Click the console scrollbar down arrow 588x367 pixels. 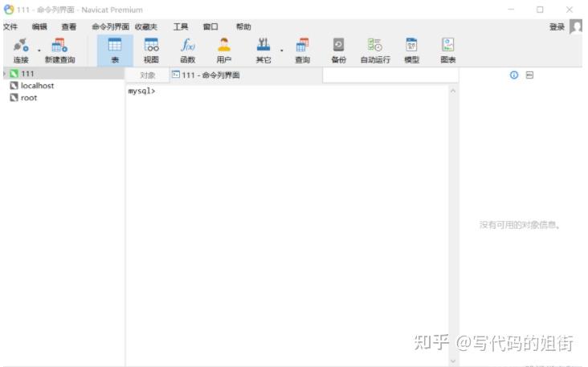pyautogui.click(x=453, y=361)
